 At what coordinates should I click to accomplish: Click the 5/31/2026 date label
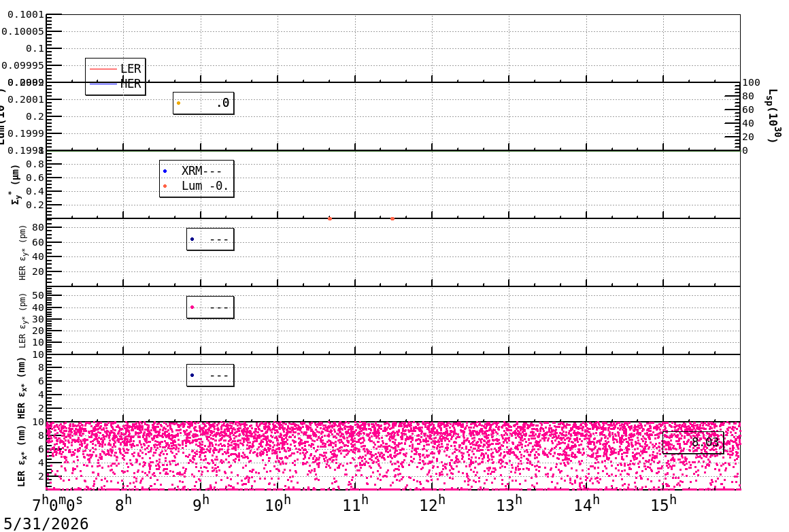tap(46, 523)
